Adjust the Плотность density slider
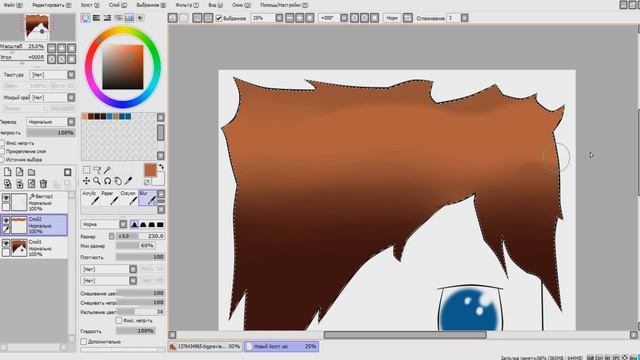Image resolution: width=640 pixels, height=360 pixels. click(140, 257)
